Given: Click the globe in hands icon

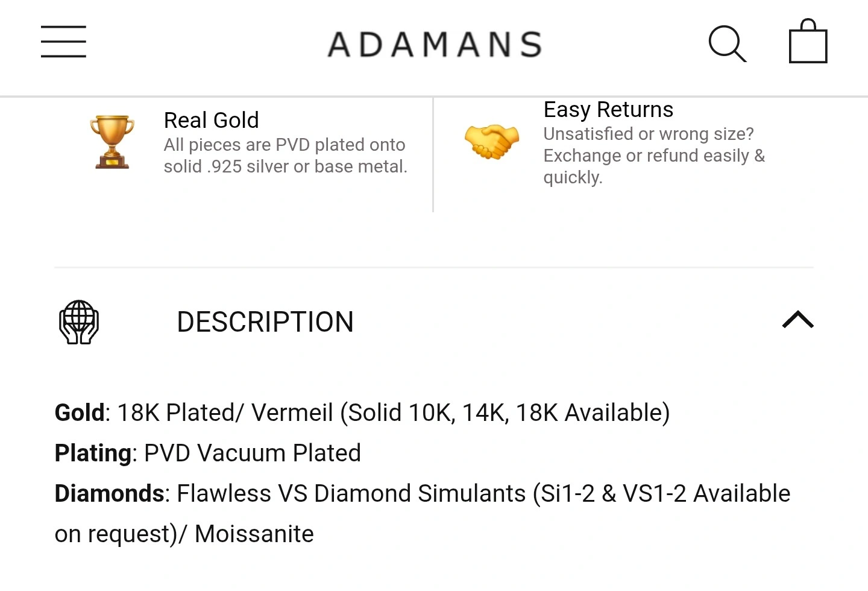Looking at the screenshot, I should pos(79,322).
